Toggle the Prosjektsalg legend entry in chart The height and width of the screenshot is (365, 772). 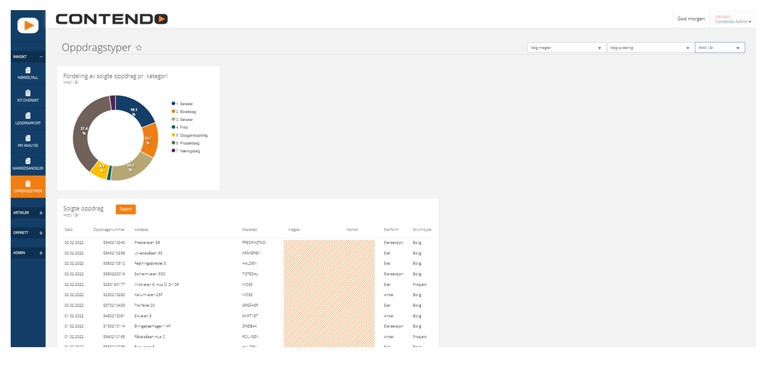(186, 143)
